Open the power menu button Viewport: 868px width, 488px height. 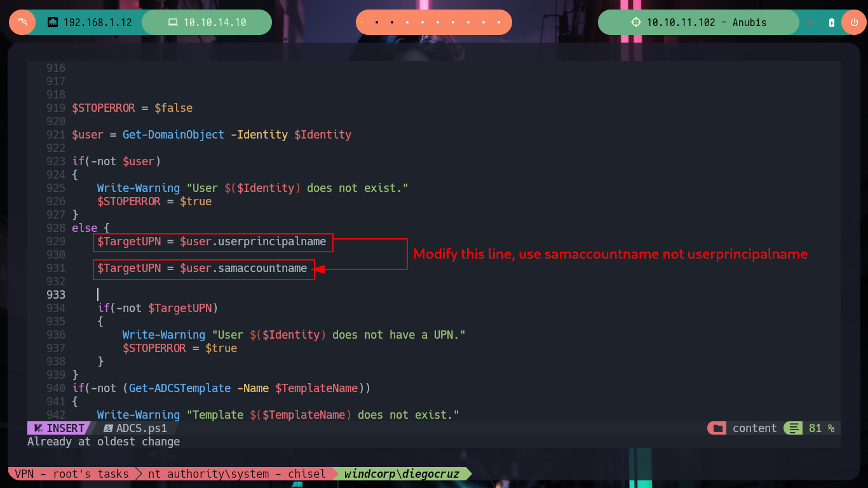(x=853, y=22)
